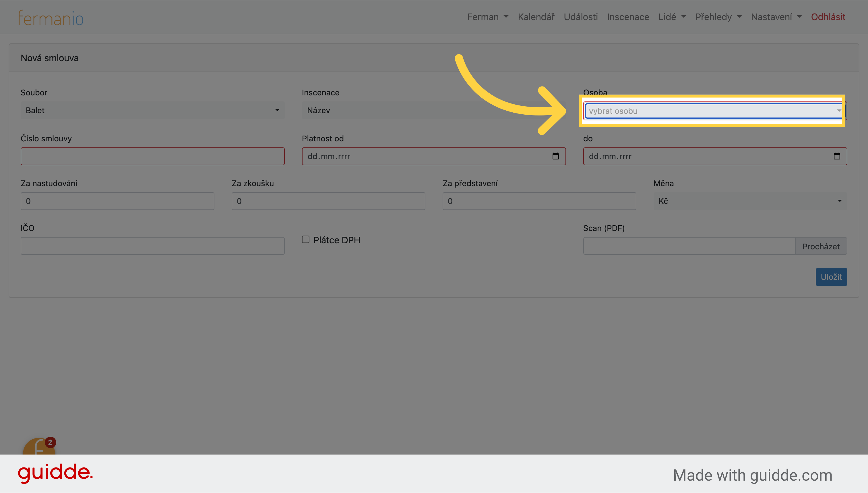Image resolution: width=868 pixels, height=493 pixels.
Task: Open the fermanio chat widget with badge 2
Action: [39, 446]
